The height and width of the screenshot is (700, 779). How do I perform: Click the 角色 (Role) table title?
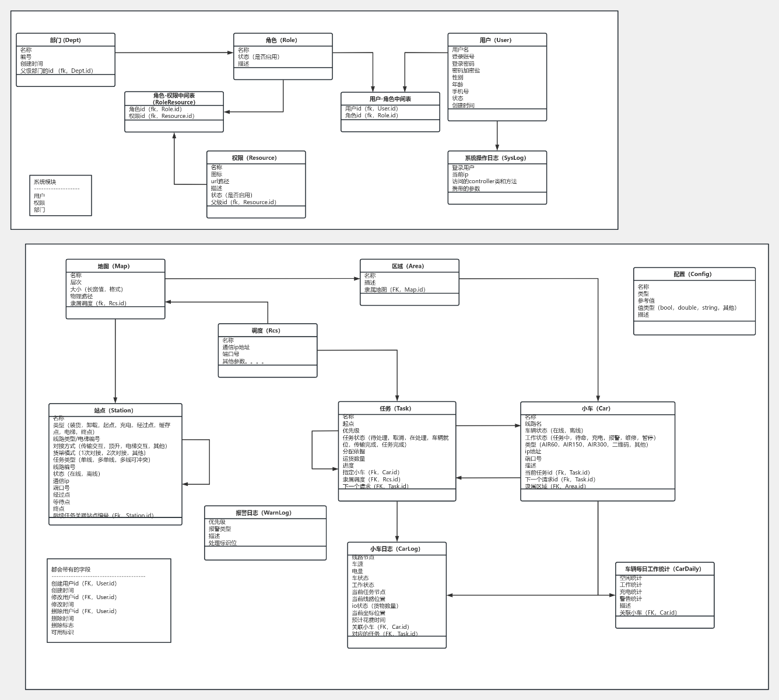pyautogui.click(x=283, y=40)
